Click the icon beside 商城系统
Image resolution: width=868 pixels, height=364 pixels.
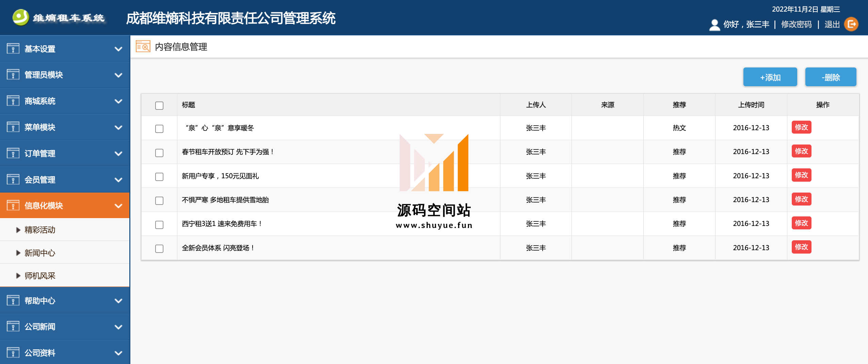pos(13,101)
